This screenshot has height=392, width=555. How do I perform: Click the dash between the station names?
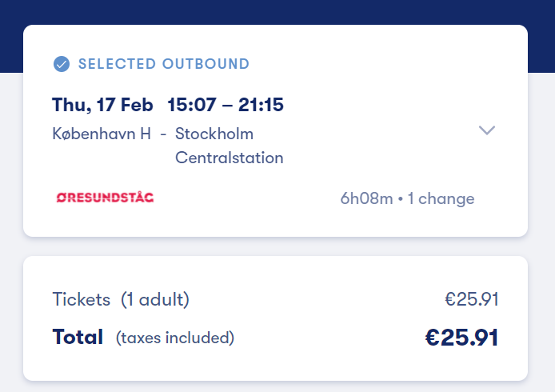point(163,134)
